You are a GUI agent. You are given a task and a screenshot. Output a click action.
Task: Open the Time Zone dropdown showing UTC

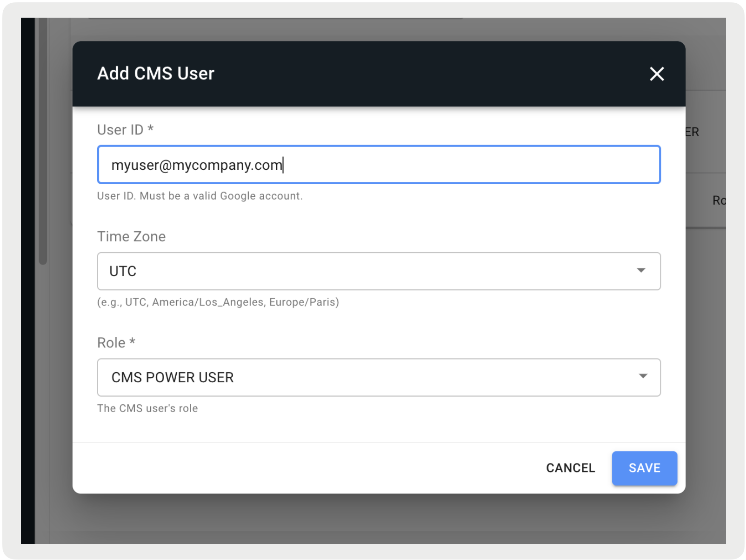coord(379,271)
